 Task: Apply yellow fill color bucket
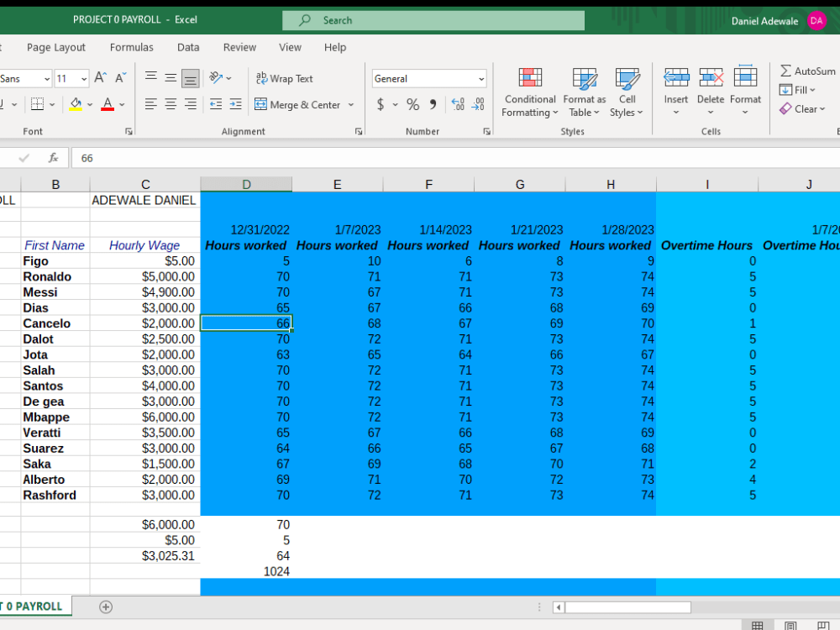click(x=76, y=104)
